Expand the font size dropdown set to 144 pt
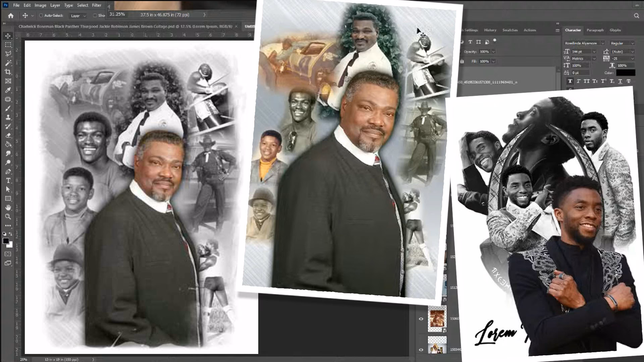 594,52
